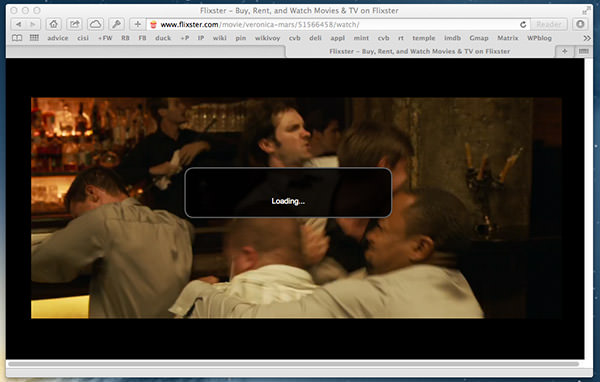Click the Veronica Mars video frame

pos(296,208)
